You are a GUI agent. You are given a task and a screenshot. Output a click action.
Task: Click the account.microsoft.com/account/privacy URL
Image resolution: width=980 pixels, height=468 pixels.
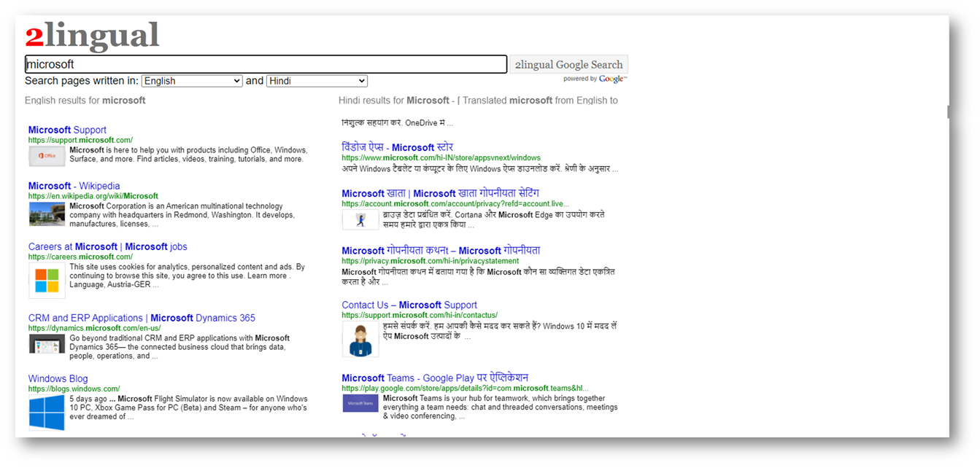455,203
